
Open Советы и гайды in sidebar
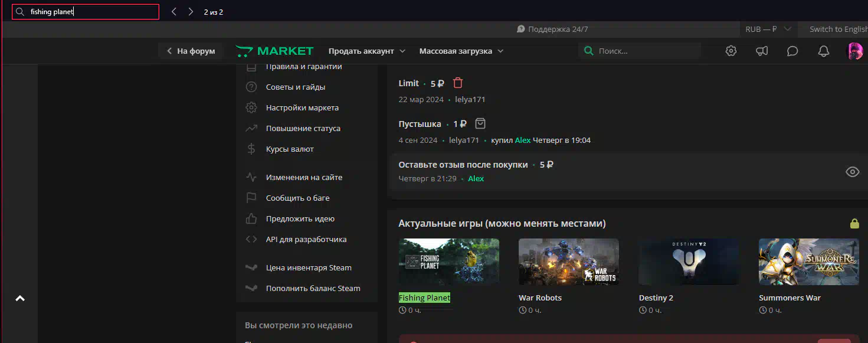click(296, 87)
